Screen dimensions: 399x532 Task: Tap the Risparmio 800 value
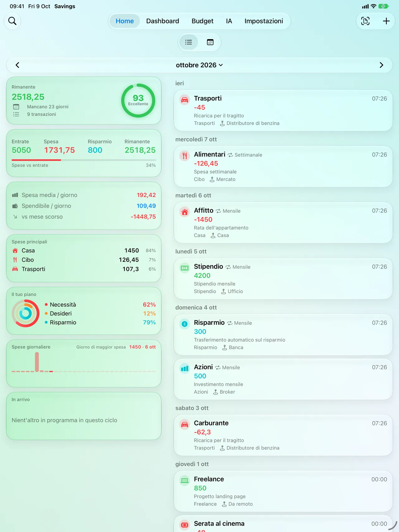pyautogui.click(x=95, y=150)
